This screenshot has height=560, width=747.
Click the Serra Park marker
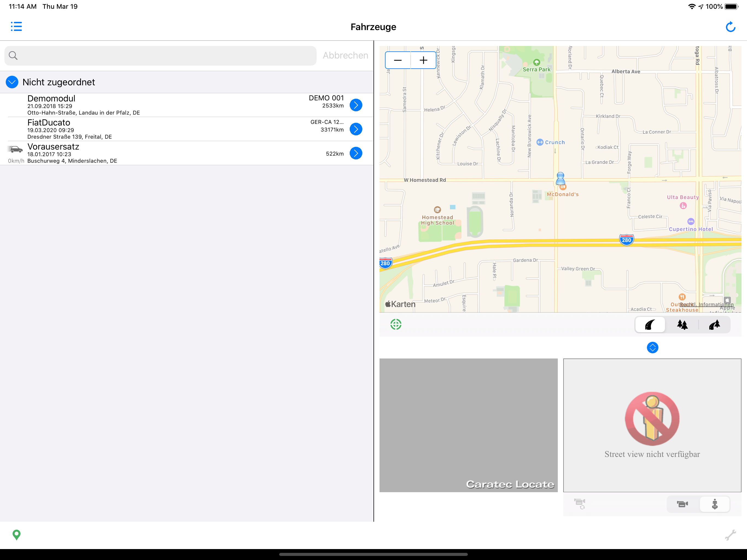tap(537, 63)
